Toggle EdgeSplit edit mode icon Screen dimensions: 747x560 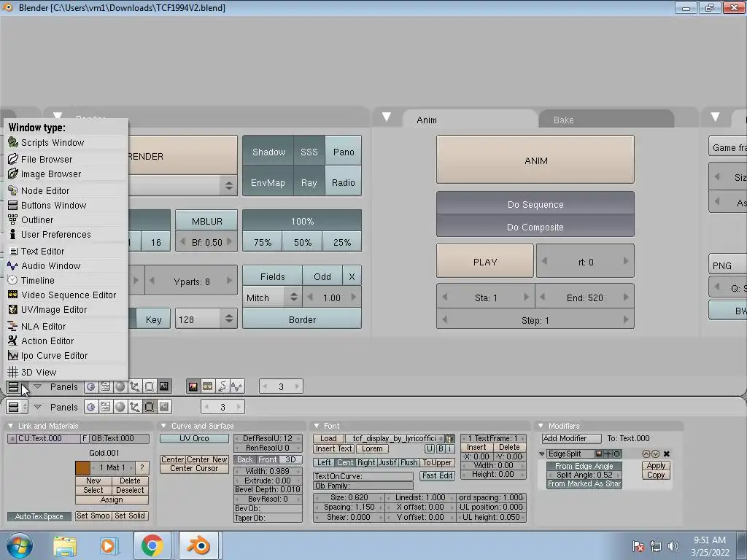click(x=617, y=454)
